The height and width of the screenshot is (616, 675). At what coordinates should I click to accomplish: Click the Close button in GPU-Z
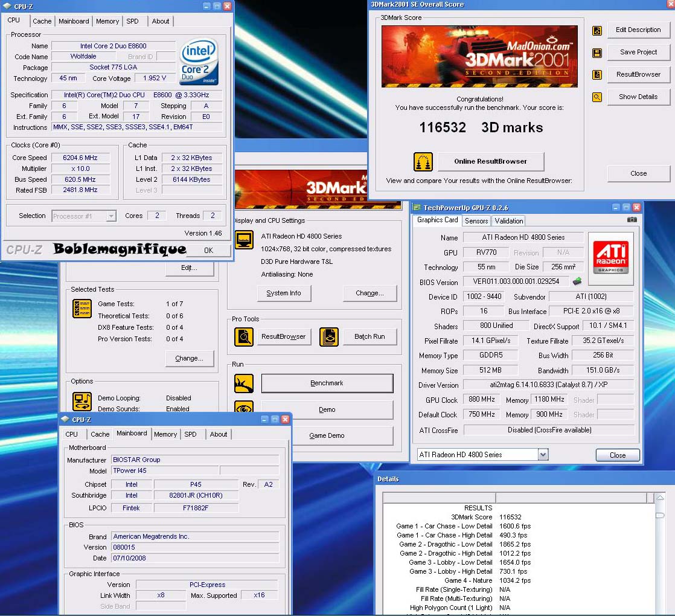(617, 455)
